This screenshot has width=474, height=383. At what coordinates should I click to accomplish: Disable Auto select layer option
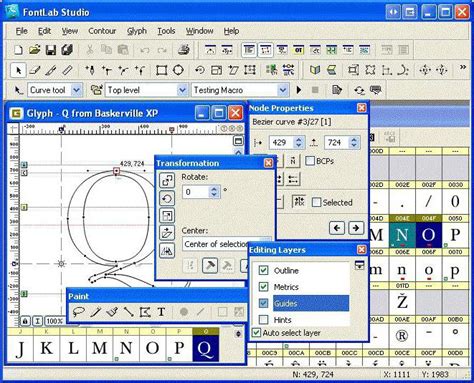pyautogui.click(x=256, y=333)
